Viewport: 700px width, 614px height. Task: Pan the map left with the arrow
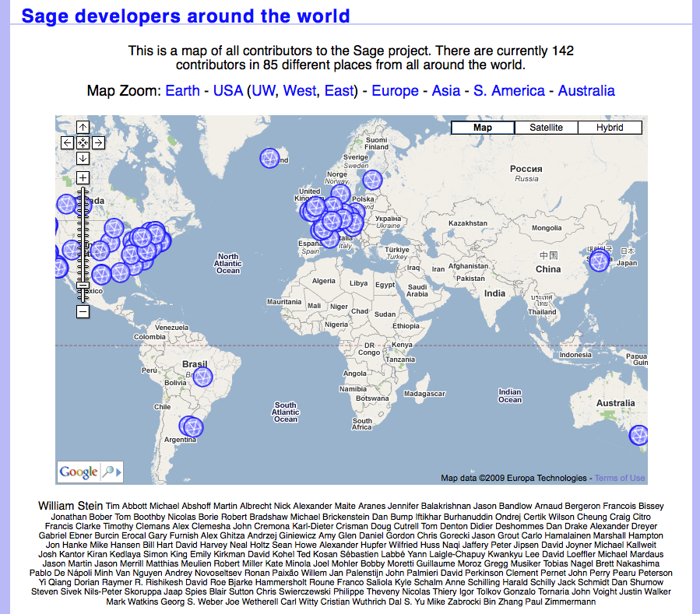(67, 142)
